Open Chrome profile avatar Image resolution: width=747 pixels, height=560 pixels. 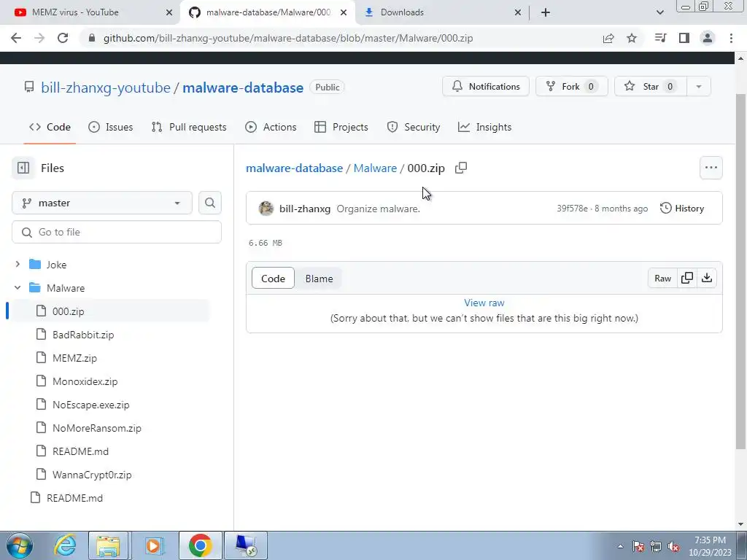708,38
